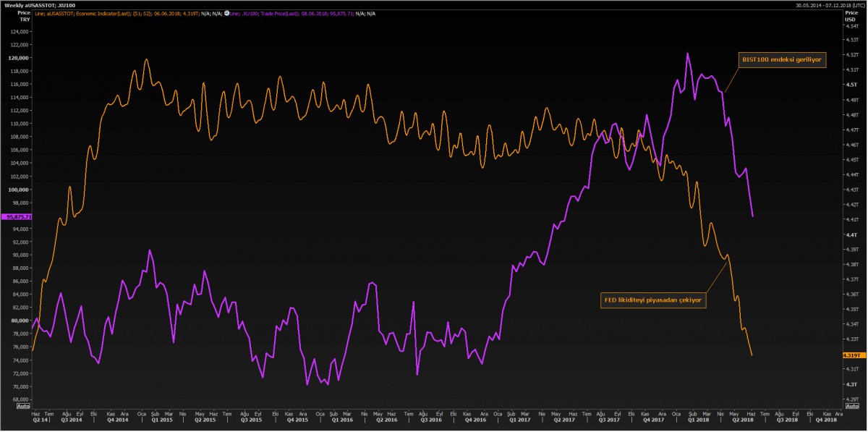Click the chart title Weekly aUSASSTOT; .XU100
The image size is (868, 432).
tap(40, 4)
